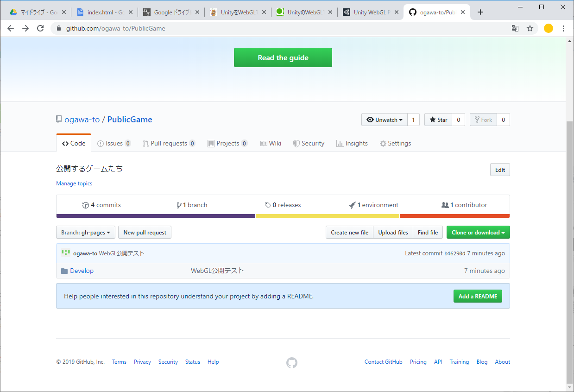Open the Issues tab
574x392 pixels.
coord(114,143)
